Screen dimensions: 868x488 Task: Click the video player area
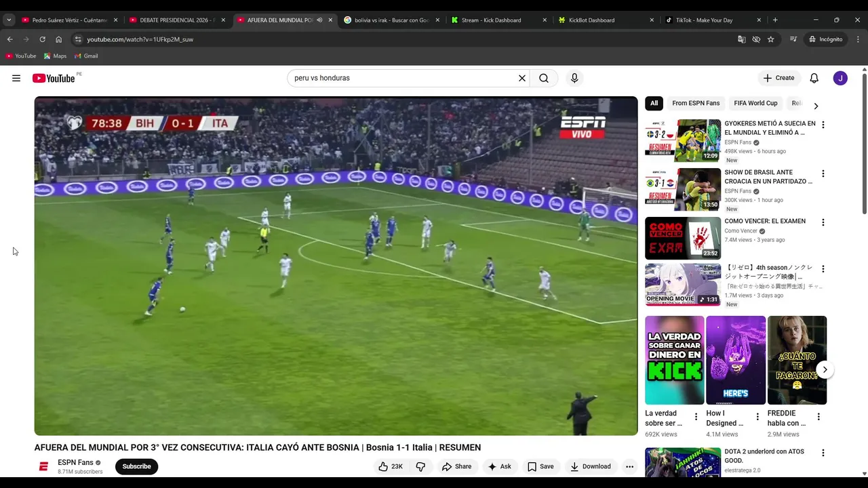(x=336, y=266)
